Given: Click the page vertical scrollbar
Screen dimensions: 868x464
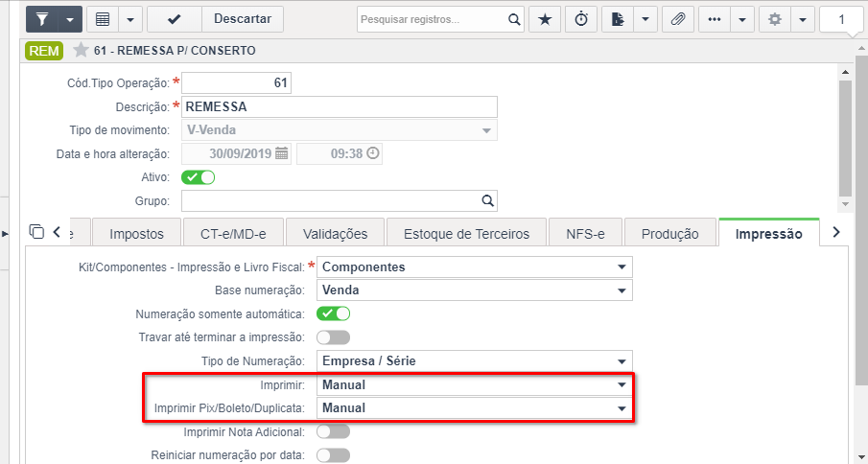Looking at the screenshot, I should click(x=862, y=221).
